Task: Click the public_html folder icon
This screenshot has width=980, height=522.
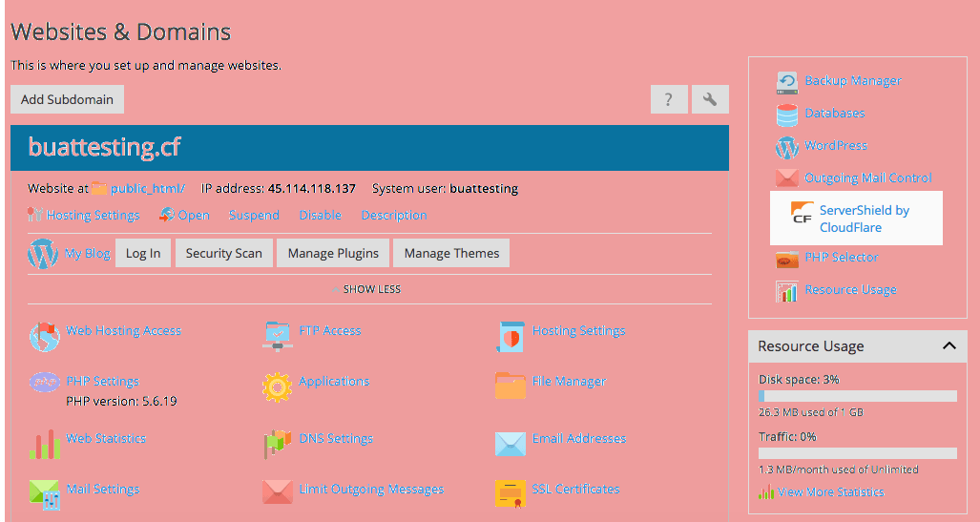Action: (x=98, y=188)
